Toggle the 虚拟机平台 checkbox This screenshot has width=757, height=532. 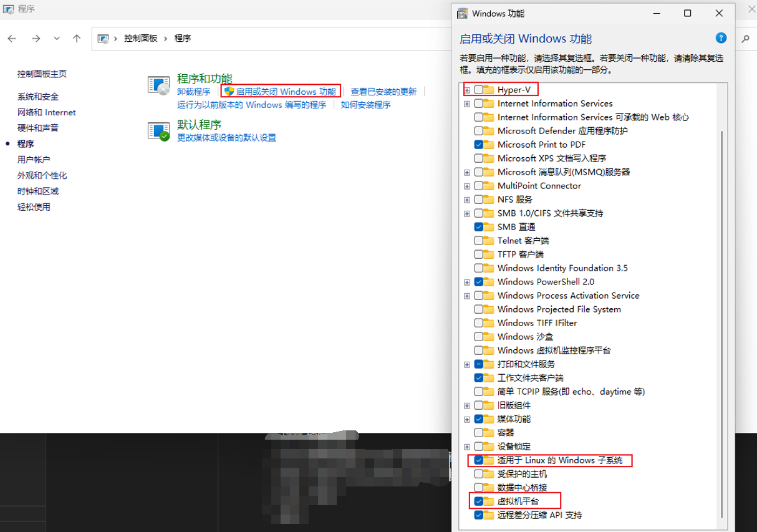pos(478,501)
